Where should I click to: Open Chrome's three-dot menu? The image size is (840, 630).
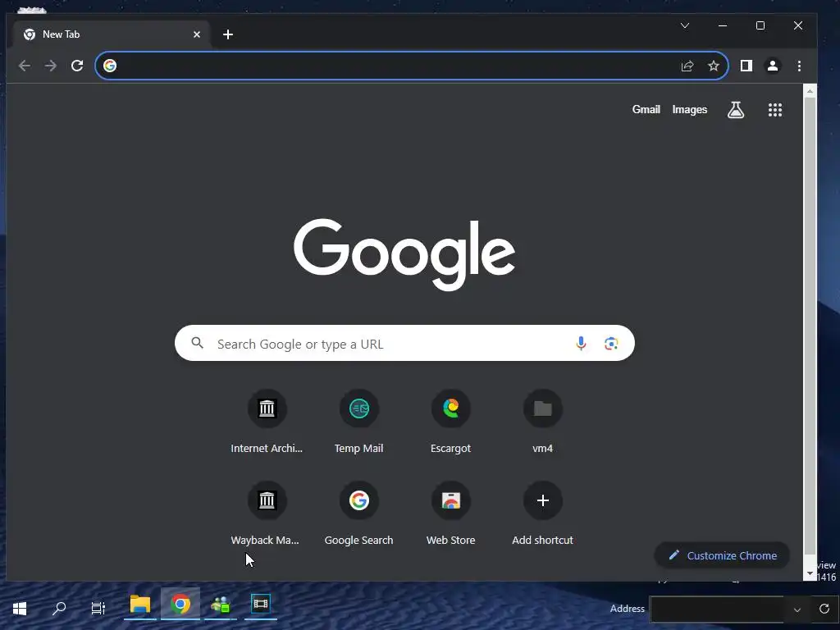[799, 66]
